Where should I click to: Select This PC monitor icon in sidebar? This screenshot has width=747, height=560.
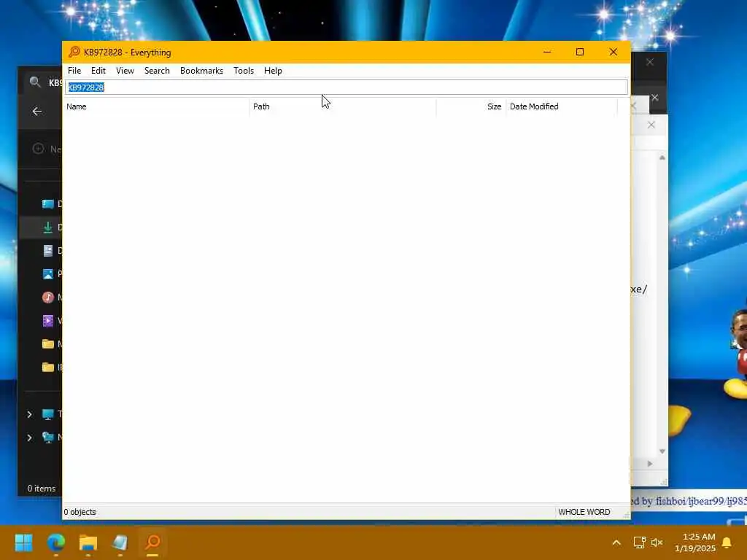(x=47, y=414)
